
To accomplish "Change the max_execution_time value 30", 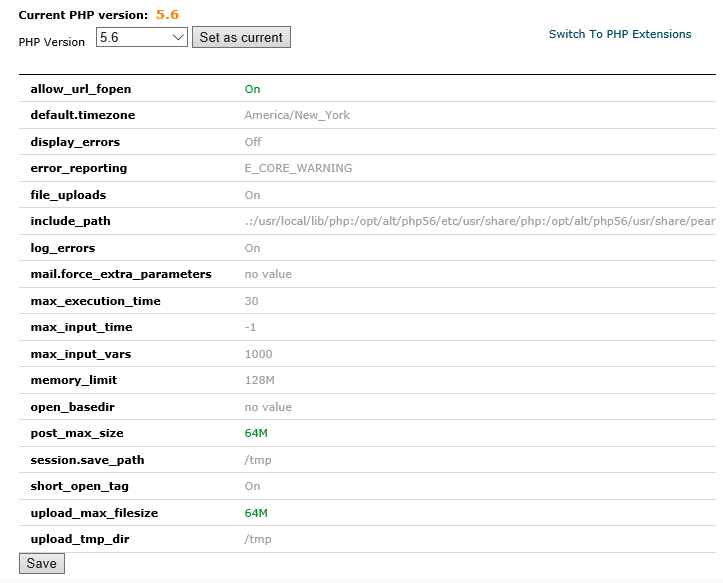I will click(x=252, y=301).
